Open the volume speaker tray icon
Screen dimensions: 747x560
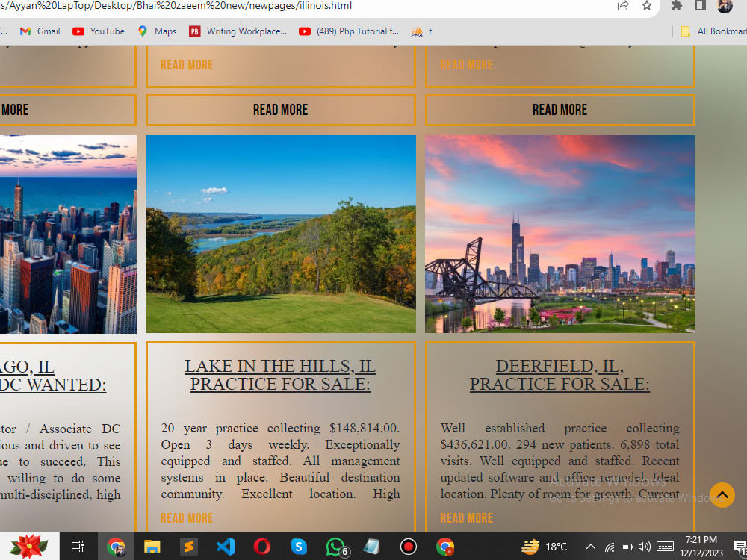[645, 547]
